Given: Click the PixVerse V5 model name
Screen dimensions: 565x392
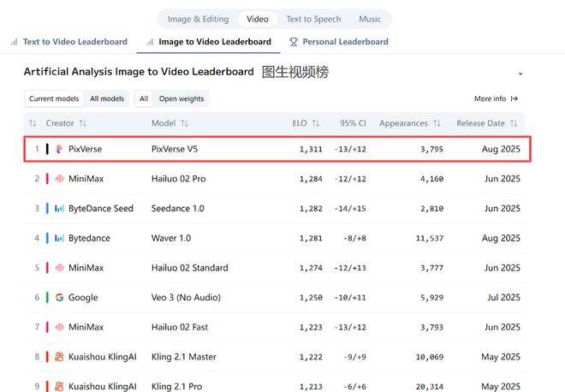Looking at the screenshot, I should pyautogui.click(x=175, y=149).
